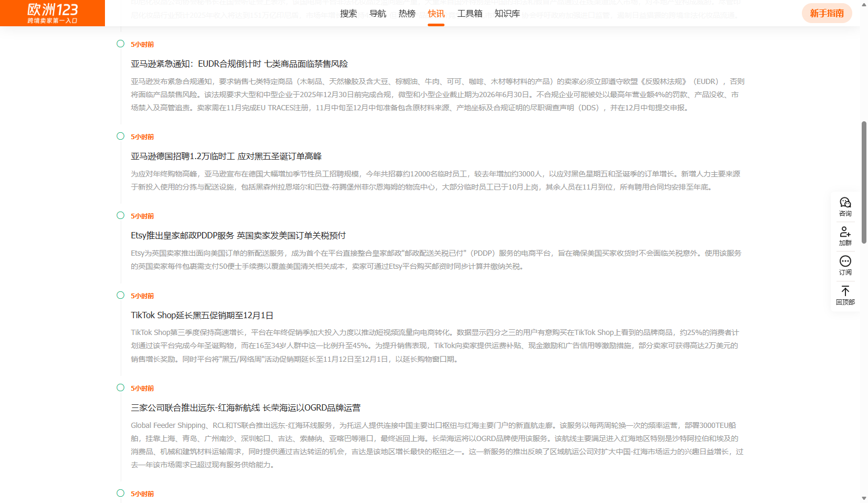Click timeline circle beside the Etsy PDDP news
Viewport: 868px width, 503px height.
121,216
